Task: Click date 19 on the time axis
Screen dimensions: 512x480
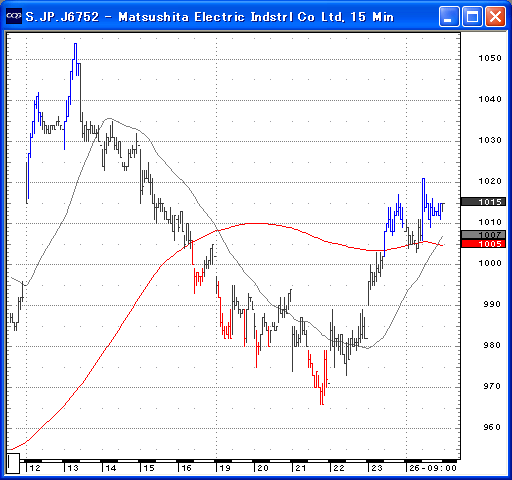Action: coord(225,468)
